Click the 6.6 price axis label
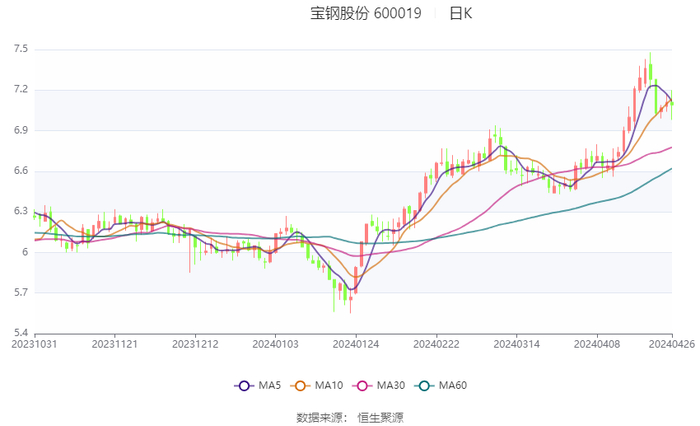700x426 pixels. click(x=21, y=171)
